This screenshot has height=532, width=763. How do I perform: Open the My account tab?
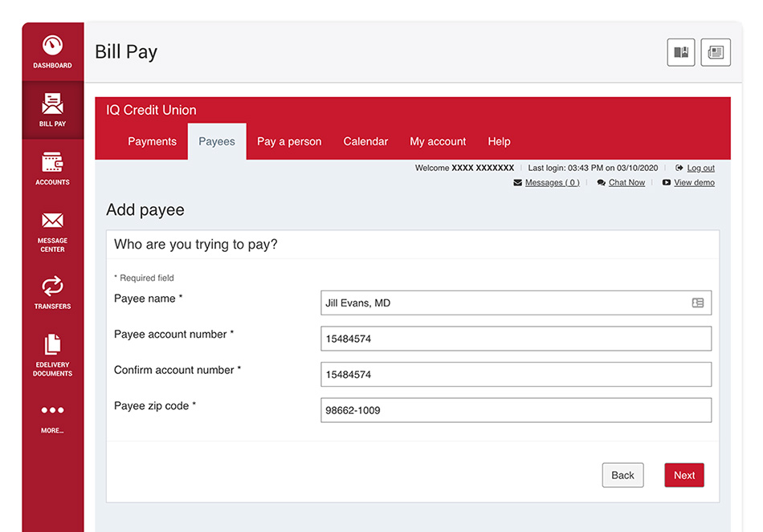click(x=438, y=141)
